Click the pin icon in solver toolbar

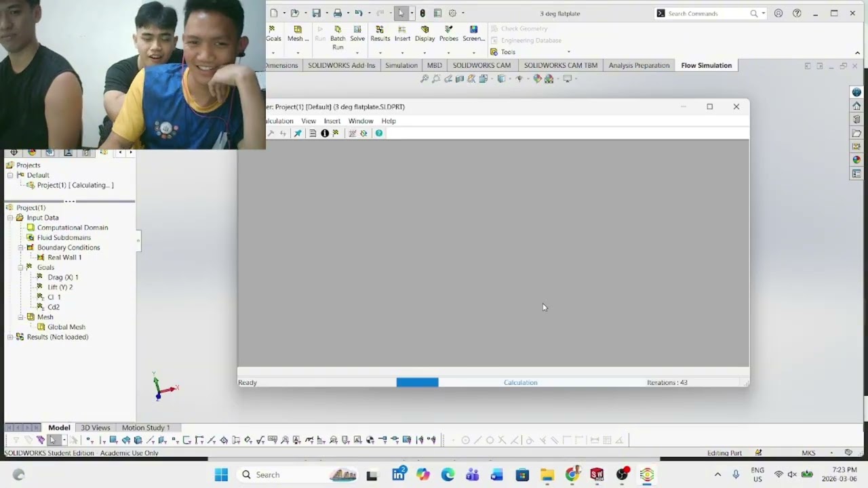click(297, 133)
